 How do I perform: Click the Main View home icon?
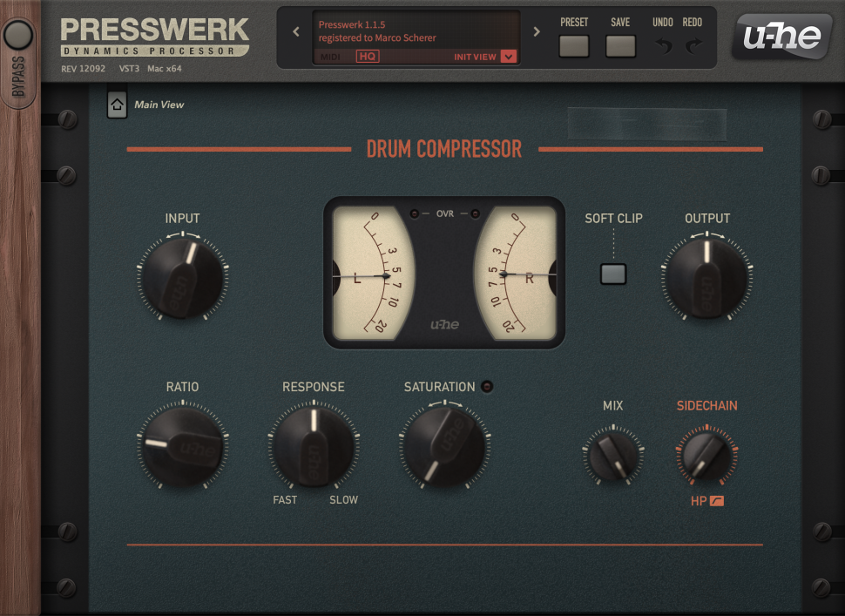[x=117, y=105]
